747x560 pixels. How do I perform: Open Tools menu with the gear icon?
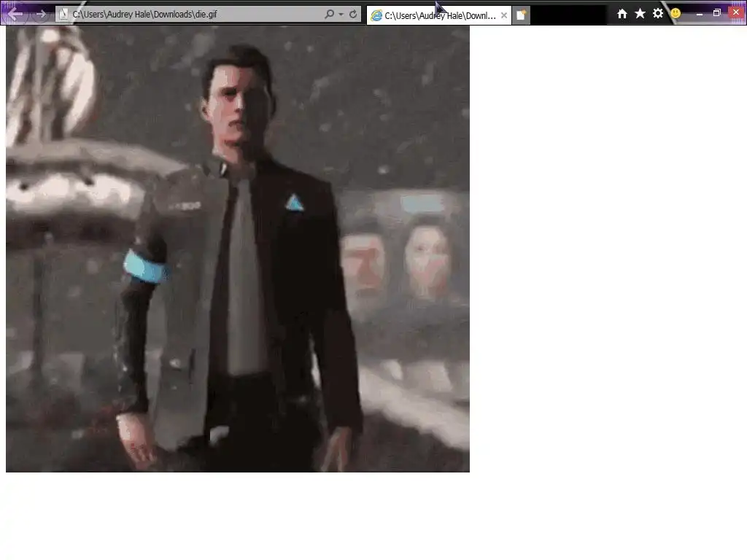pos(658,13)
